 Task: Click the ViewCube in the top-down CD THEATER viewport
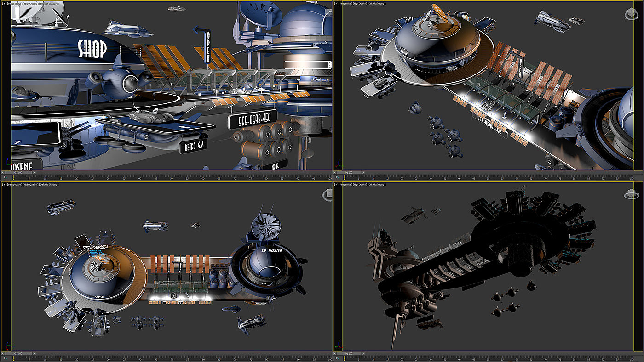pos(327,195)
